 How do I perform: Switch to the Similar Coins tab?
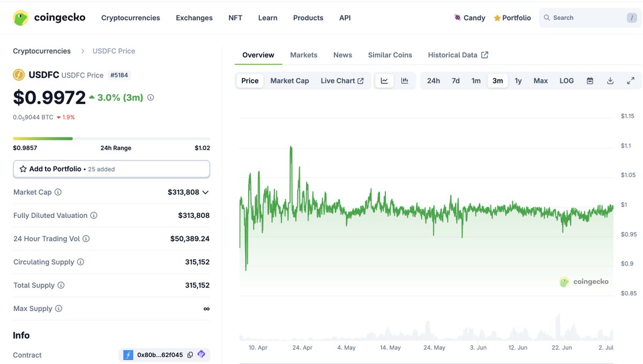click(x=390, y=55)
